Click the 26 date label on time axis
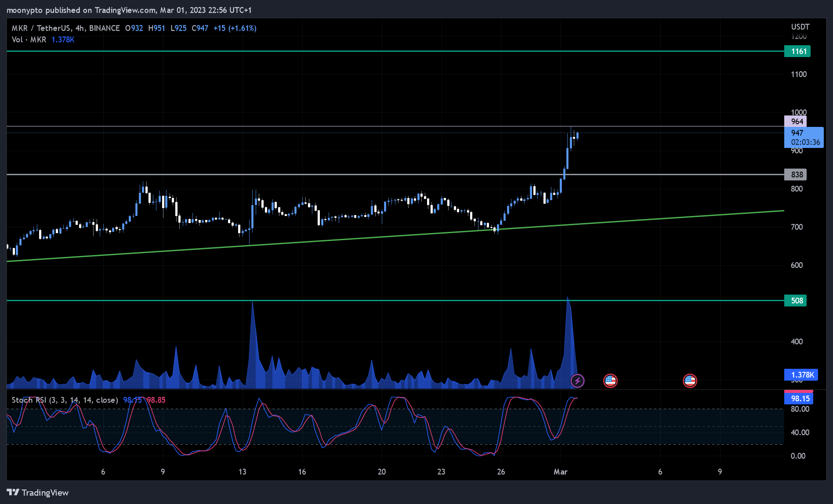 [x=501, y=472]
